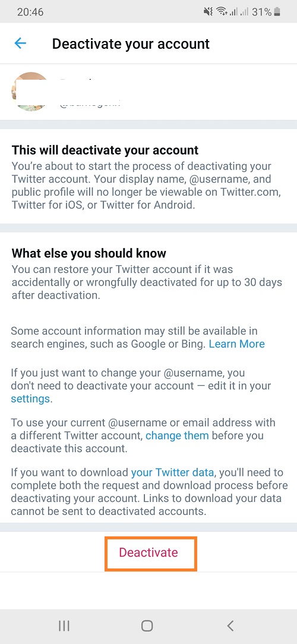Follow the change them link
This screenshot has height=644, width=297.
point(177,435)
